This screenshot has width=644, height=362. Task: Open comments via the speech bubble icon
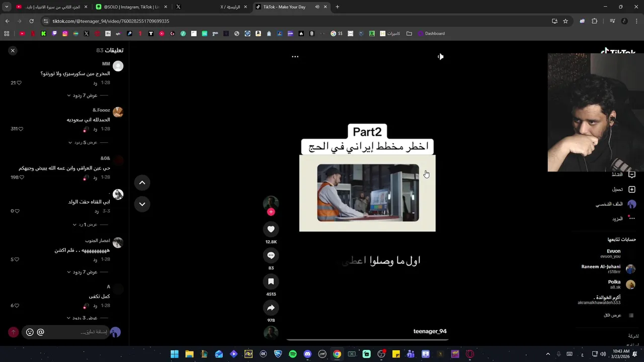click(271, 255)
